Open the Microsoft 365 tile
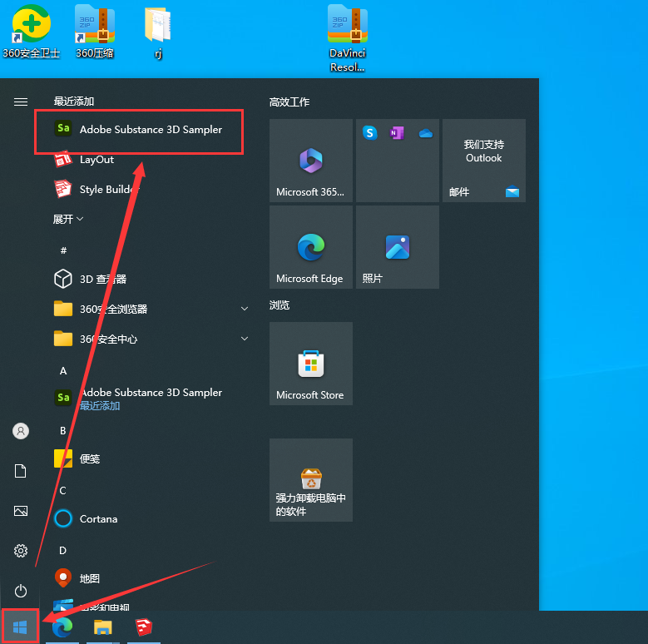648x644 pixels. pyautogui.click(x=311, y=161)
